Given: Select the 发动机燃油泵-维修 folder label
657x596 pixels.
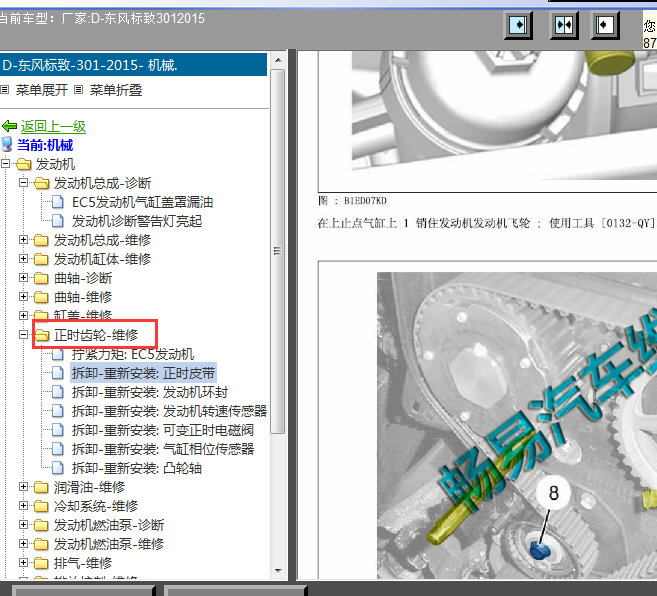Looking at the screenshot, I should coord(109,544).
